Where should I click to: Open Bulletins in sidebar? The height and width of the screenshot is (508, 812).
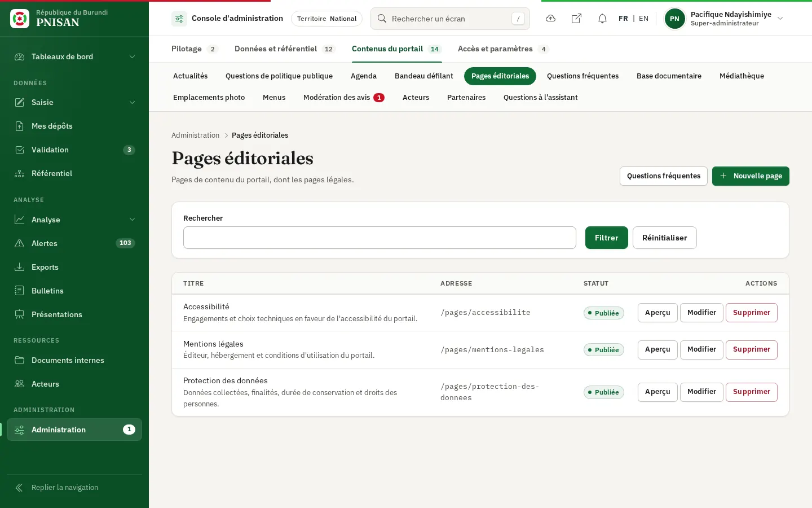tap(74, 291)
